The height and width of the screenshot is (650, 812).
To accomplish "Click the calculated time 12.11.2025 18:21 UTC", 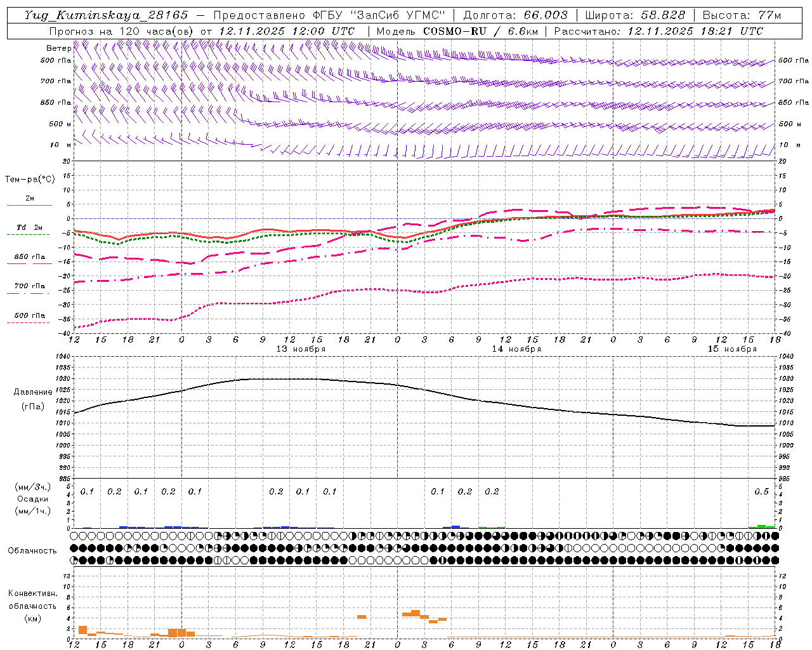I will (695, 31).
